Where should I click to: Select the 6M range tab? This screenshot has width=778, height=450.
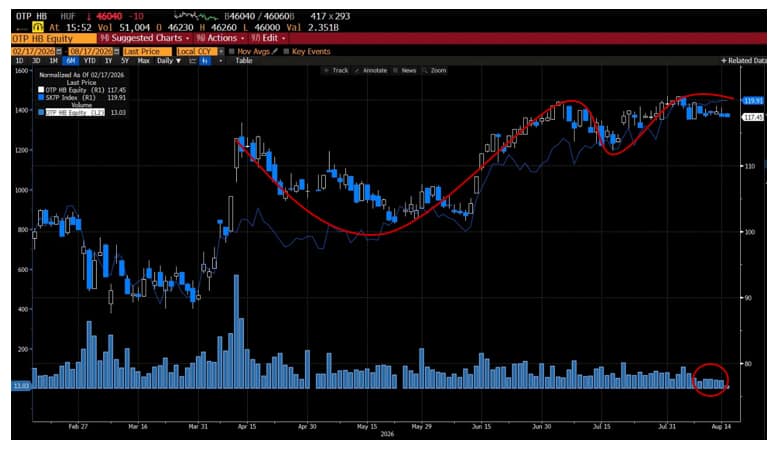[x=70, y=61]
